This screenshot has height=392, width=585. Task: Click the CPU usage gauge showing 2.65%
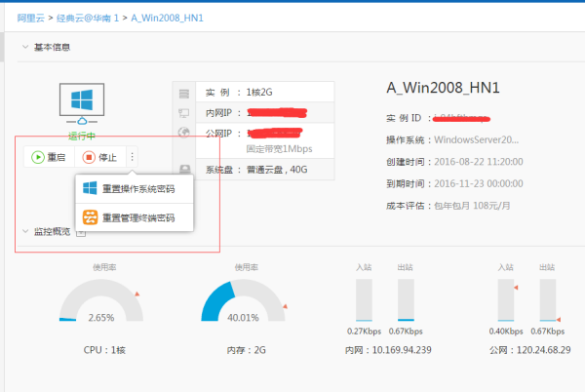(101, 300)
